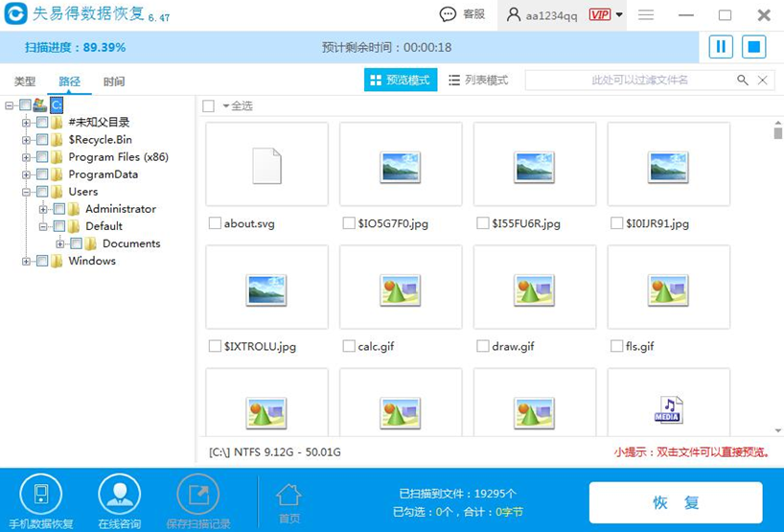The height and width of the screenshot is (532, 784).
Task: Check the $IXTROLU.jpg checkbox
Action: (x=215, y=346)
